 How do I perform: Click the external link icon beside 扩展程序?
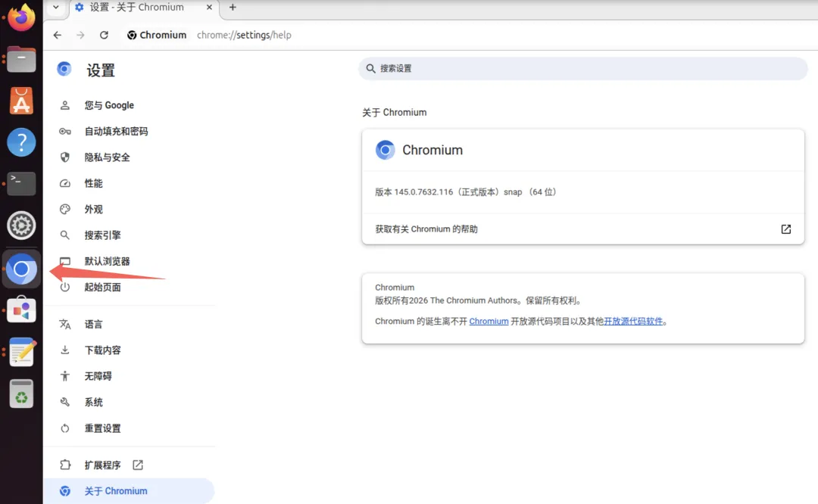[x=138, y=465]
